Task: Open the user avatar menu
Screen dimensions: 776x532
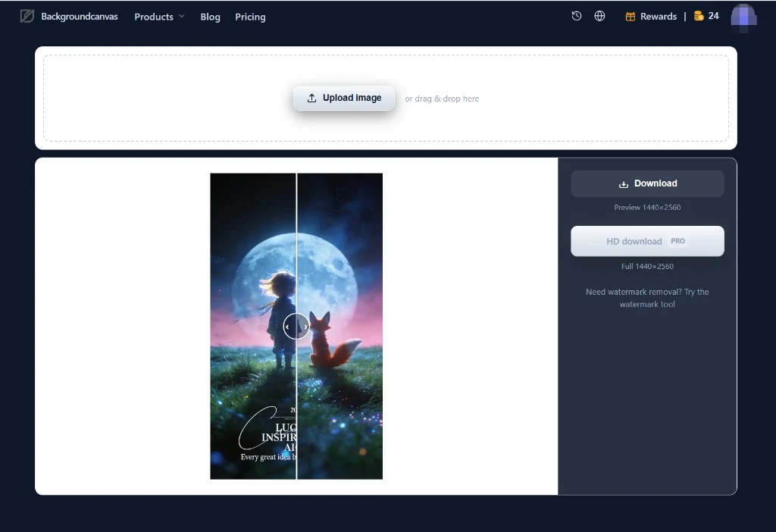Action: [743, 17]
